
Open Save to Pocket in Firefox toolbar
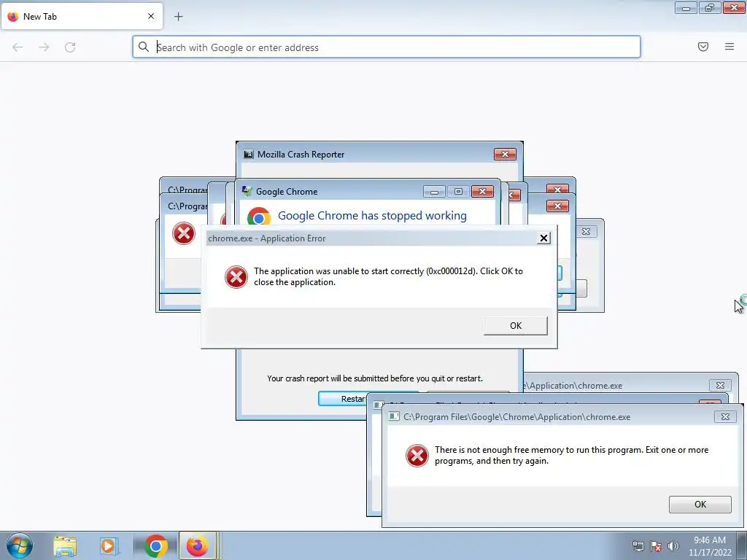pos(703,47)
